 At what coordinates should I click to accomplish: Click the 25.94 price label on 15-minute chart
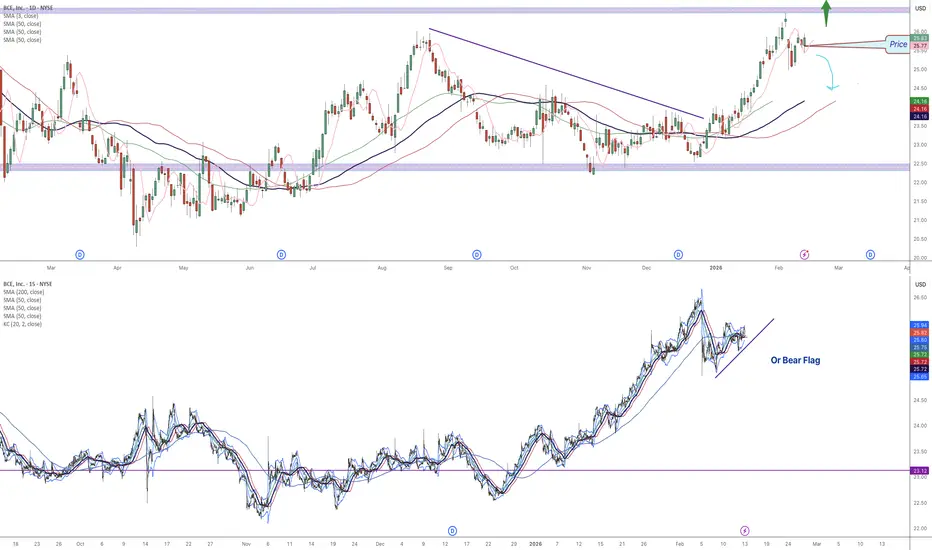[920, 325]
